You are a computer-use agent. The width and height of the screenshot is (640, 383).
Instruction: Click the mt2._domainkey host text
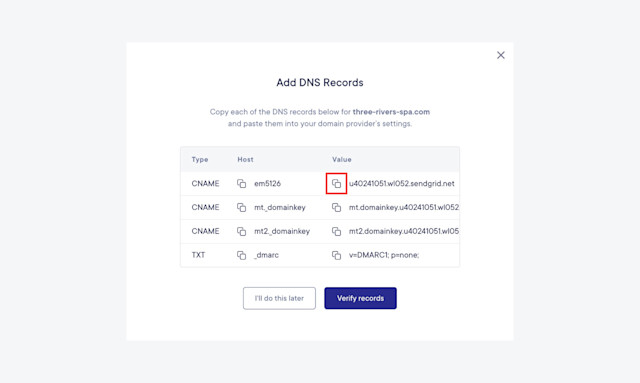(x=282, y=231)
